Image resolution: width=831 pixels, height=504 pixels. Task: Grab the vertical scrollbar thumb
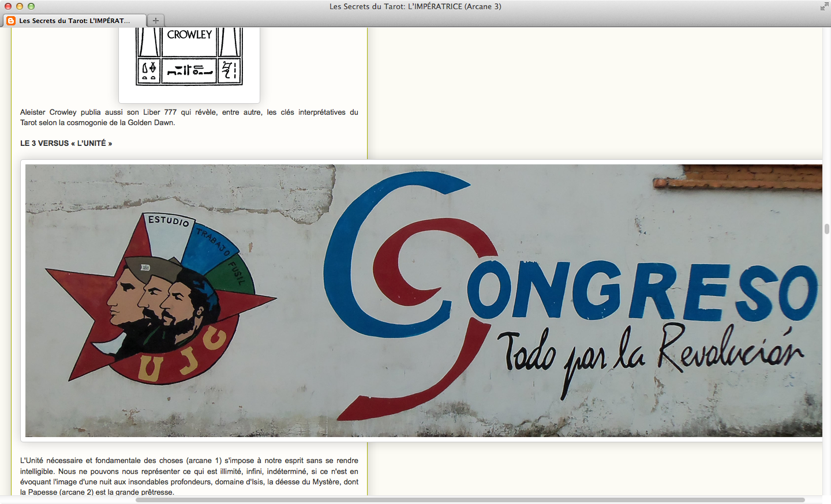[x=826, y=229]
